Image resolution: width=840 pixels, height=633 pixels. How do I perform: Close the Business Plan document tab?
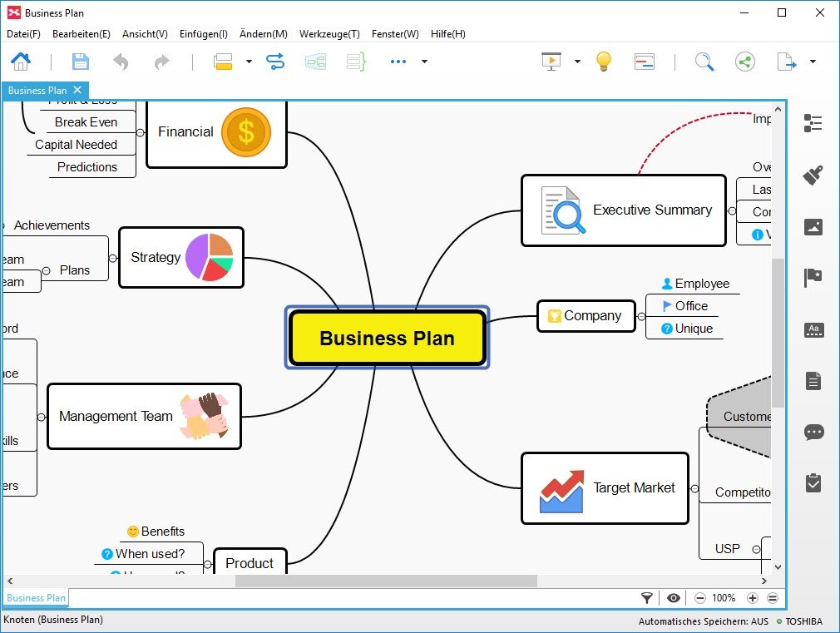[77, 90]
